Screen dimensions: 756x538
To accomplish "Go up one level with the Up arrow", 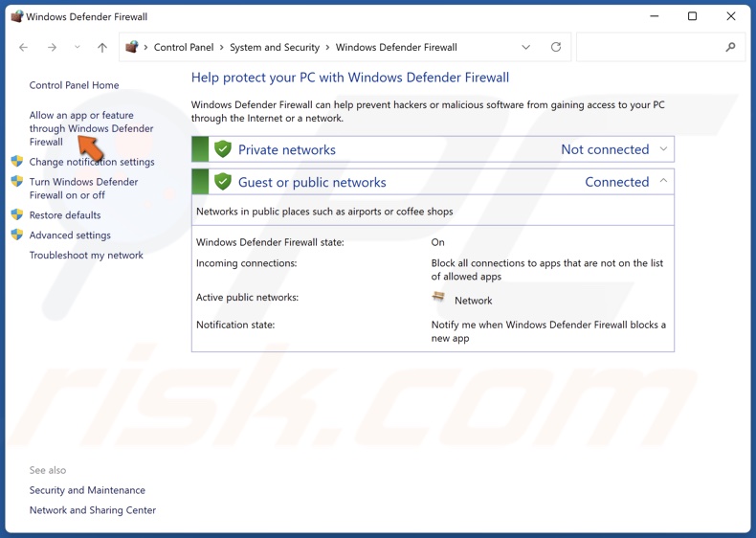I will [102, 47].
